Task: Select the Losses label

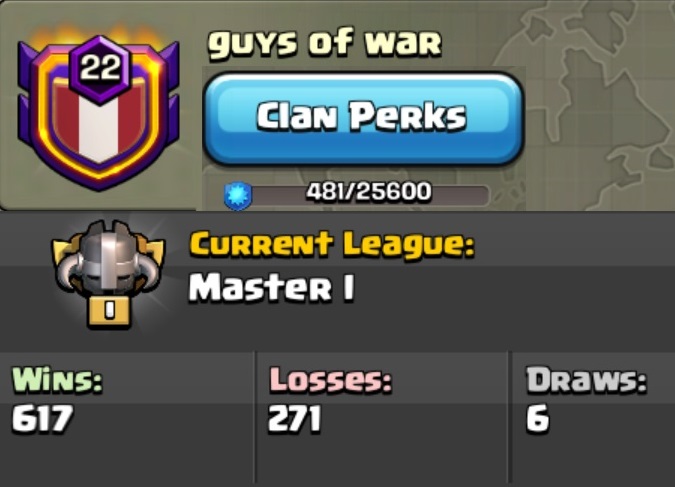Action: point(330,380)
